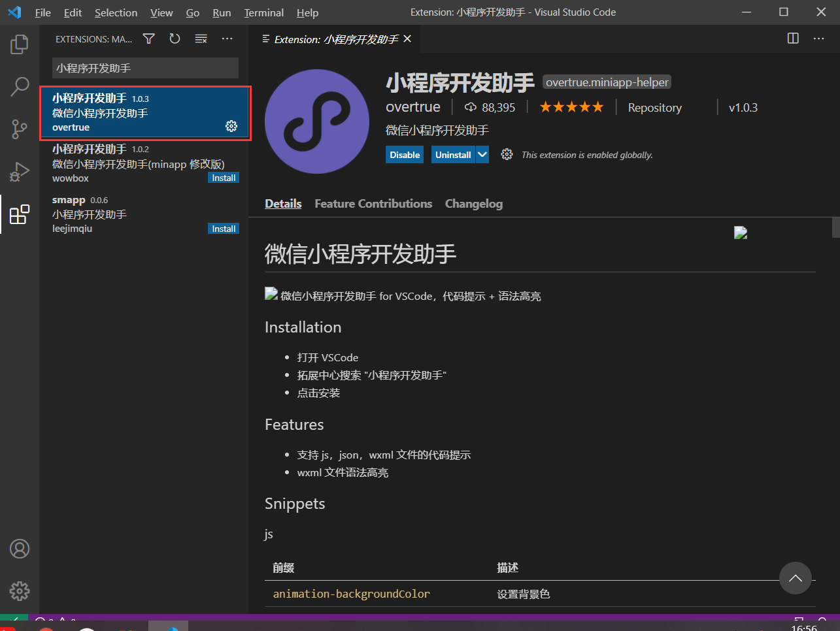Click the broken image near page top right
Viewport: 840px width, 631px height.
[x=741, y=233]
